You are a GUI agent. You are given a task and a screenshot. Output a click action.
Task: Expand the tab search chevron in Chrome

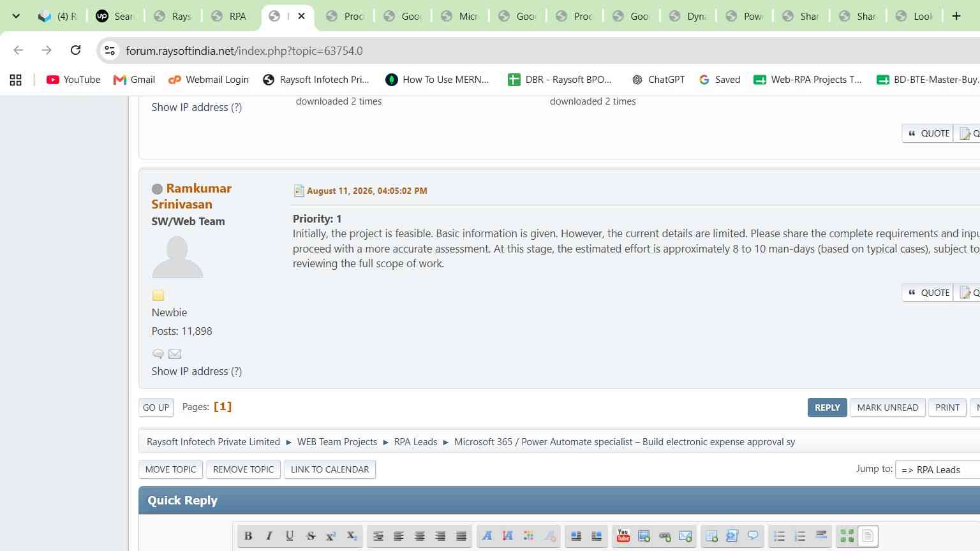(16, 16)
